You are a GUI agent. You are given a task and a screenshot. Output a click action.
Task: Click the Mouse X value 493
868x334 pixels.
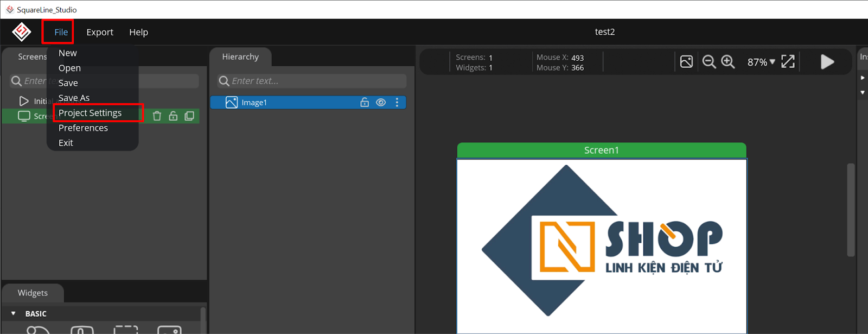click(577, 58)
